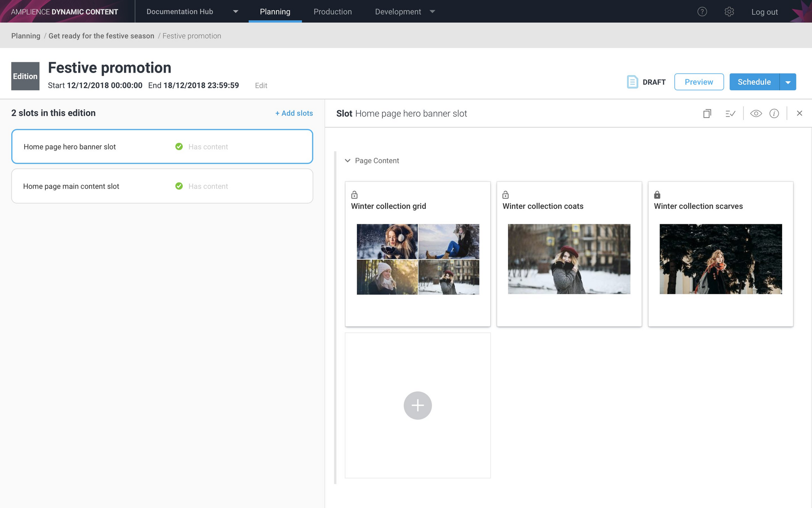Viewport: 812px width, 508px height.
Task: Open the Schedule button dropdown arrow
Action: pos(788,82)
